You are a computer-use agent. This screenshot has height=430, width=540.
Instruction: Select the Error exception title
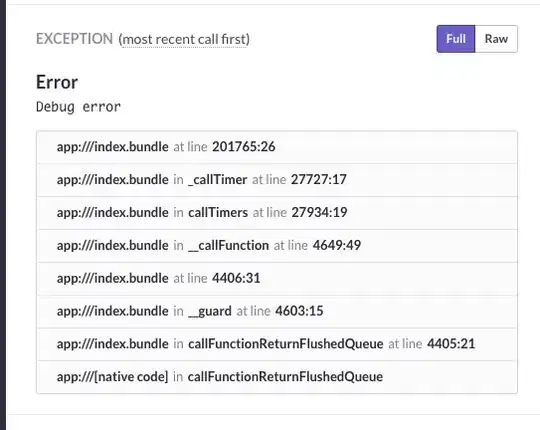[x=57, y=82]
